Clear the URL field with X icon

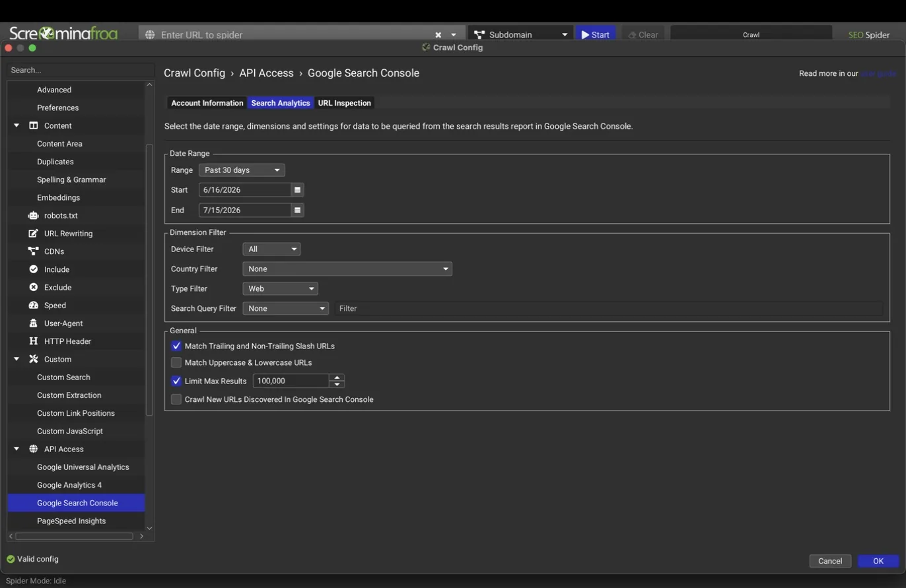(x=438, y=34)
